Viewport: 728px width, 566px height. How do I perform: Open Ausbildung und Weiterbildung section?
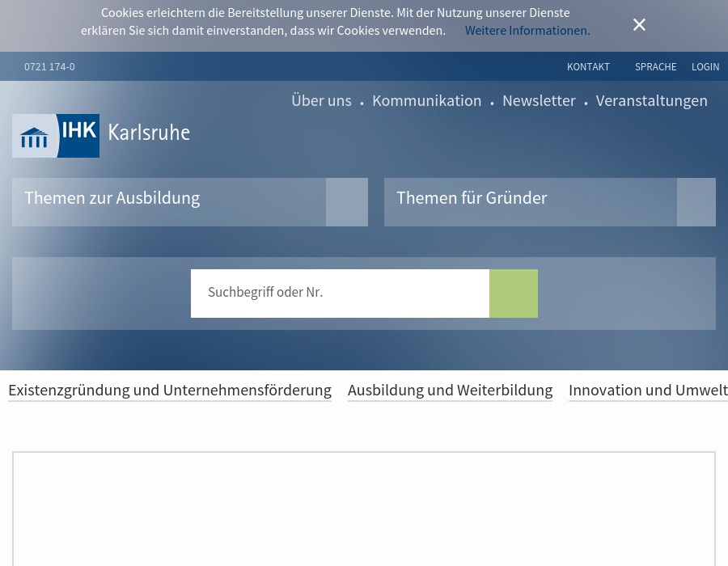click(450, 390)
